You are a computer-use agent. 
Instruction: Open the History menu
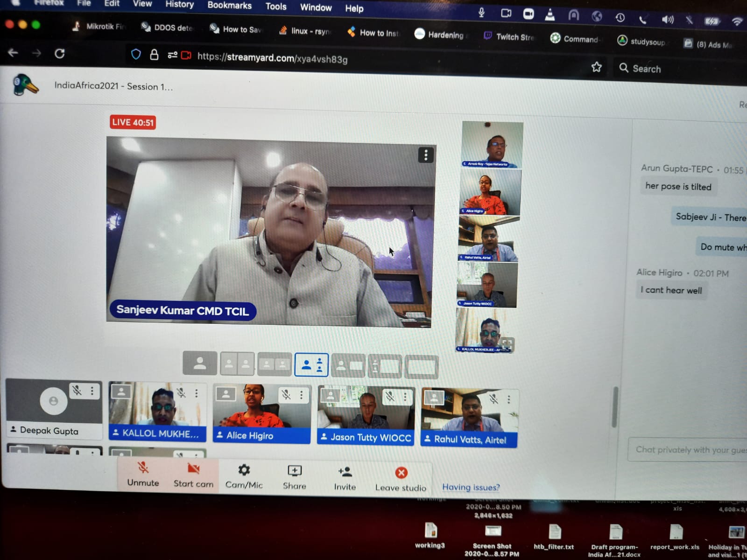click(179, 5)
